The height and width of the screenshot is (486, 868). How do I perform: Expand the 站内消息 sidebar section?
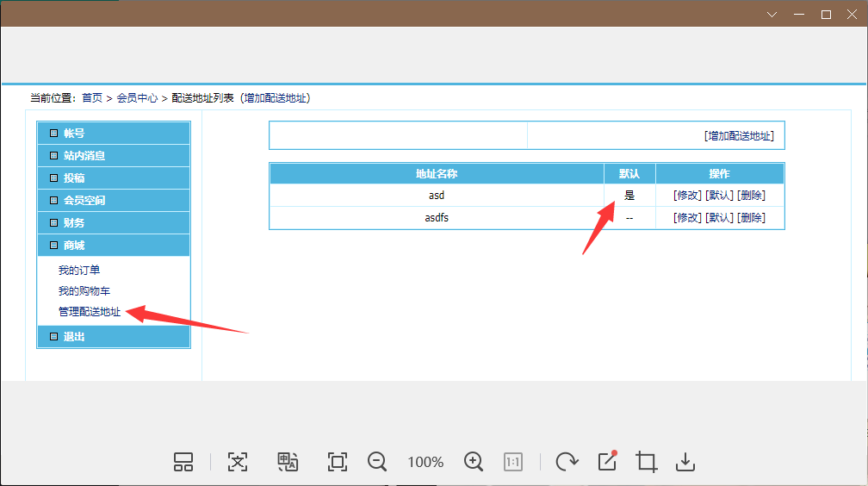click(113, 156)
